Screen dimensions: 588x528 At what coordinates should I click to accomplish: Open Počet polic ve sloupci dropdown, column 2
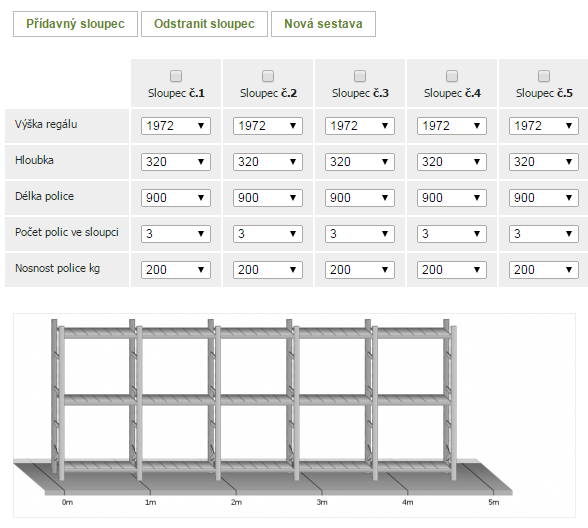tap(268, 234)
